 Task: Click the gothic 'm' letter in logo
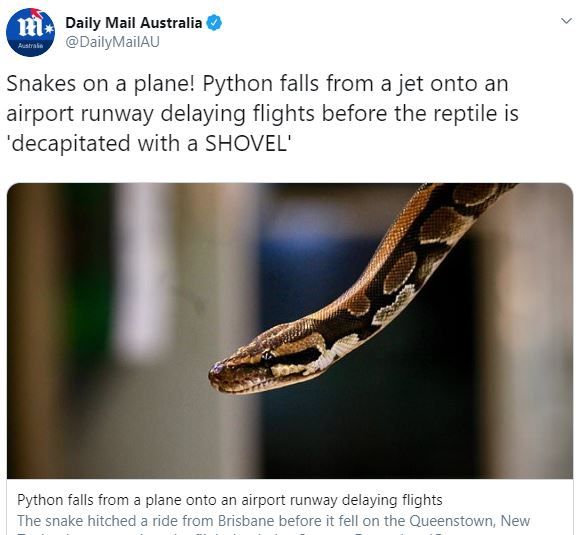pos(30,27)
